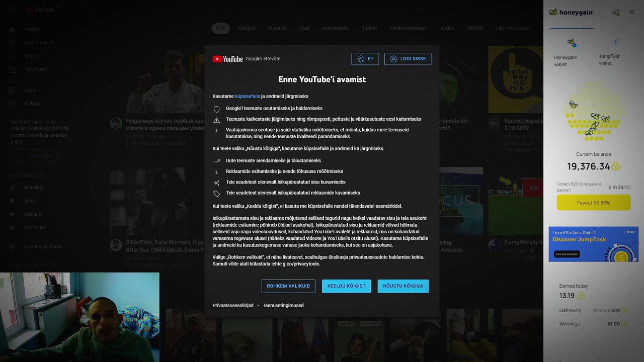Click KEELDU KÕIGIST button

[x=347, y=286]
